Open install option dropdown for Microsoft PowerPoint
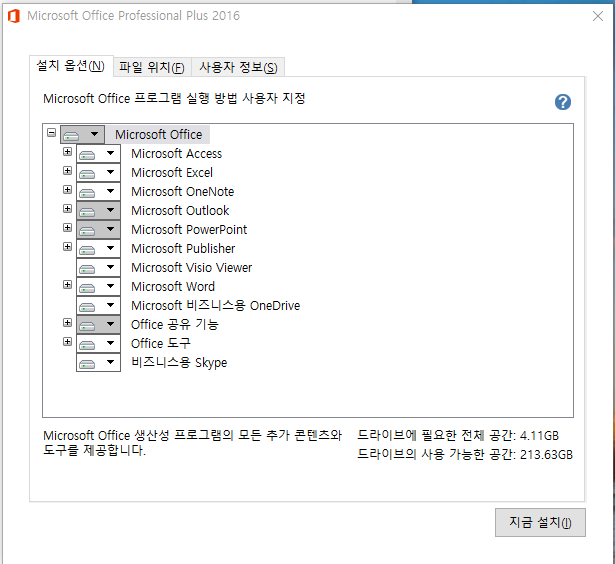 (98, 229)
